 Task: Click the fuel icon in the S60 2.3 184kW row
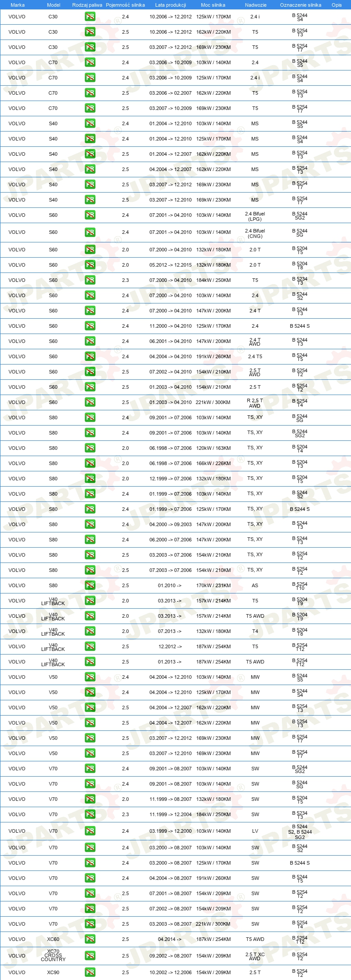coord(90,280)
